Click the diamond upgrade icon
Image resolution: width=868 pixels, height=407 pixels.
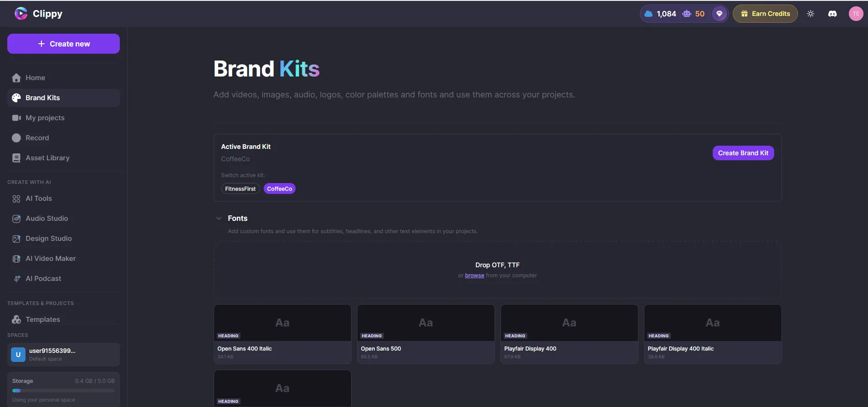pyautogui.click(x=720, y=14)
